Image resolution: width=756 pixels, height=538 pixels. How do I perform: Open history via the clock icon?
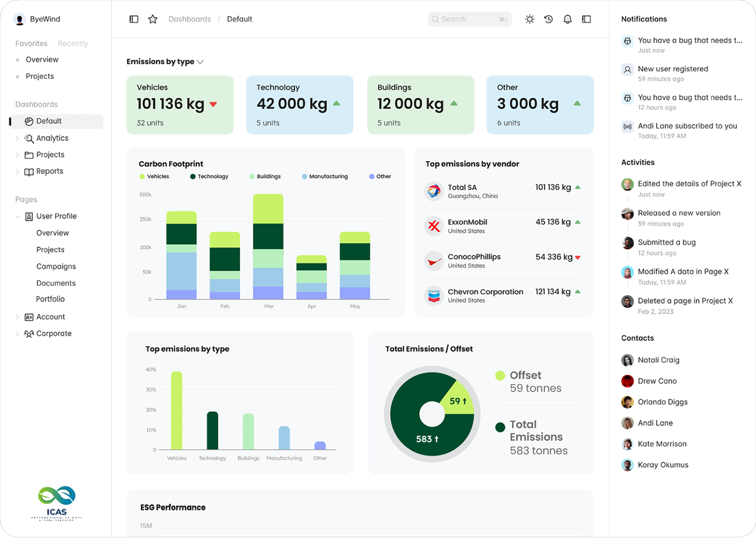coord(549,19)
